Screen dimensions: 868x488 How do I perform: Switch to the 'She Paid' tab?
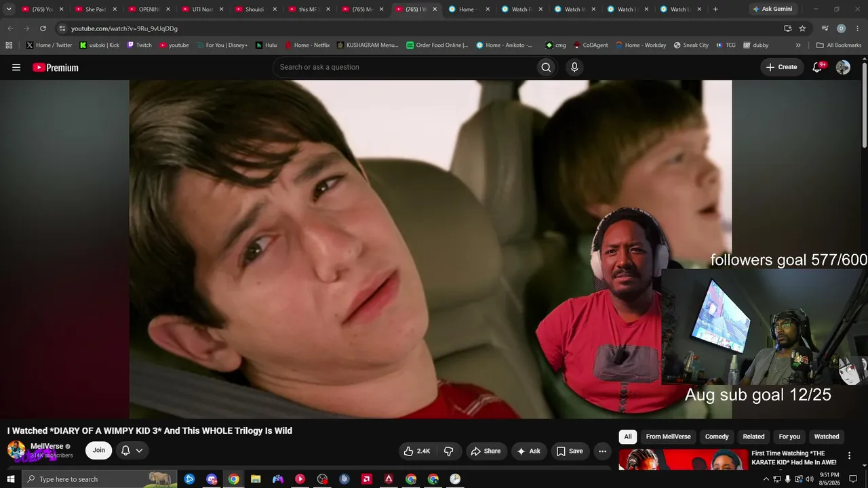click(x=96, y=9)
